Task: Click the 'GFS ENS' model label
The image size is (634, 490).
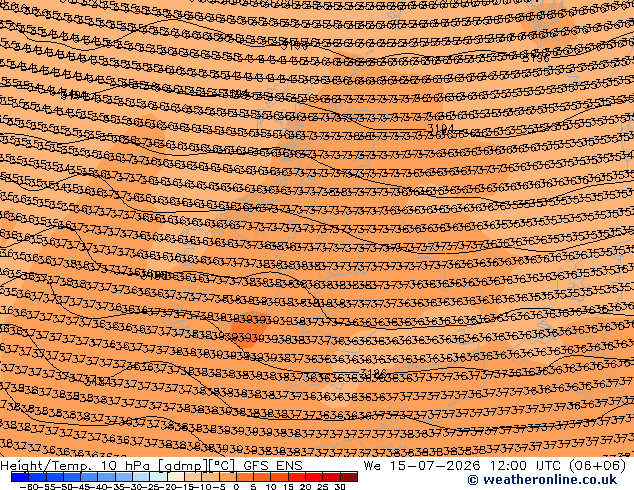Action: click(273, 466)
